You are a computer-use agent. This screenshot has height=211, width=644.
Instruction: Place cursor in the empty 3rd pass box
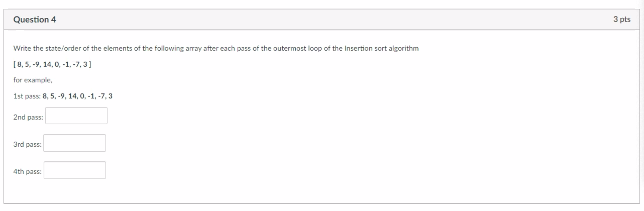pyautogui.click(x=74, y=143)
